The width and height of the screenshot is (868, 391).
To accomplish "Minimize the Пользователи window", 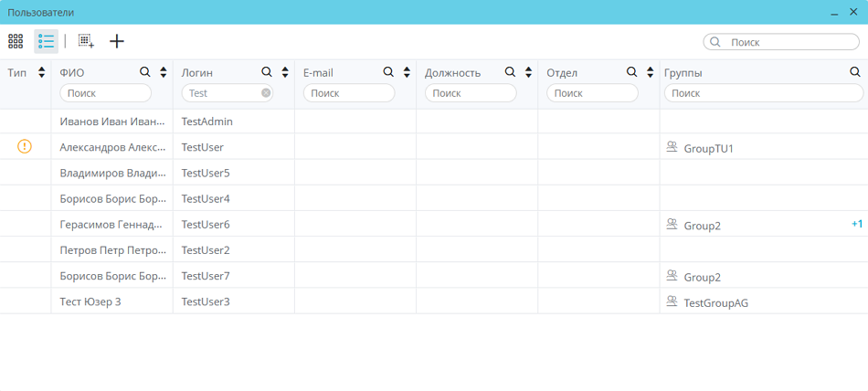I will tap(834, 13).
